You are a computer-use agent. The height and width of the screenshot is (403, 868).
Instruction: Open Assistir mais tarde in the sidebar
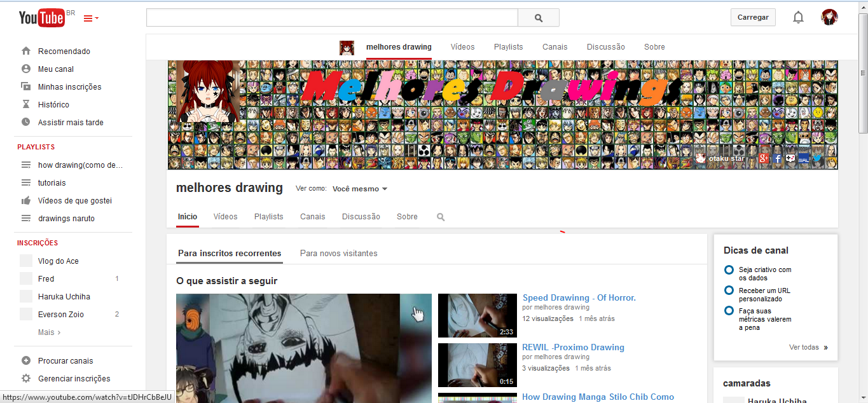[71, 123]
